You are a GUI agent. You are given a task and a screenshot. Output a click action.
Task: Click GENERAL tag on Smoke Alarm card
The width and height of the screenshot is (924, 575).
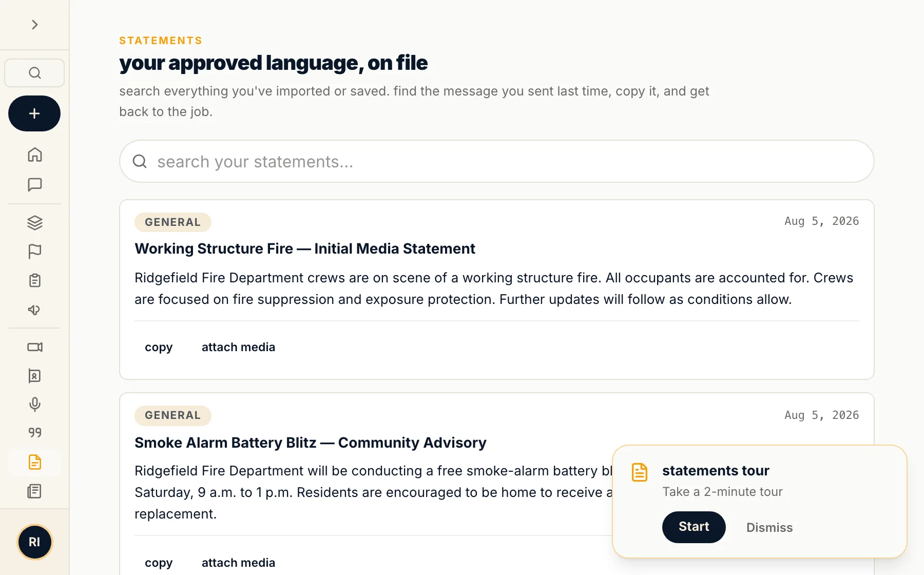(x=173, y=415)
